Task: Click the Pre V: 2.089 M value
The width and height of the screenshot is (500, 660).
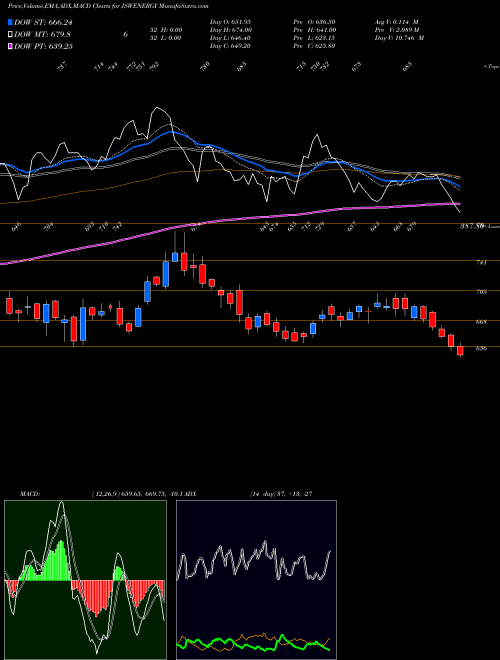Action: pyautogui.click(x=397, y=30)
